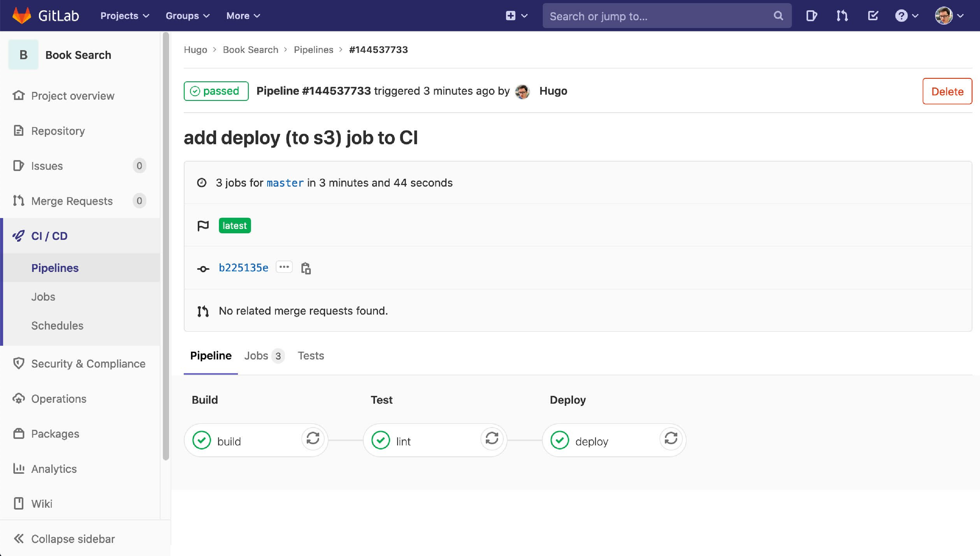This screenshot has width=980, height=556.
Task: Open the Merge requests icon in top bar
Action: pyautogui.click(x=842, y=16)
